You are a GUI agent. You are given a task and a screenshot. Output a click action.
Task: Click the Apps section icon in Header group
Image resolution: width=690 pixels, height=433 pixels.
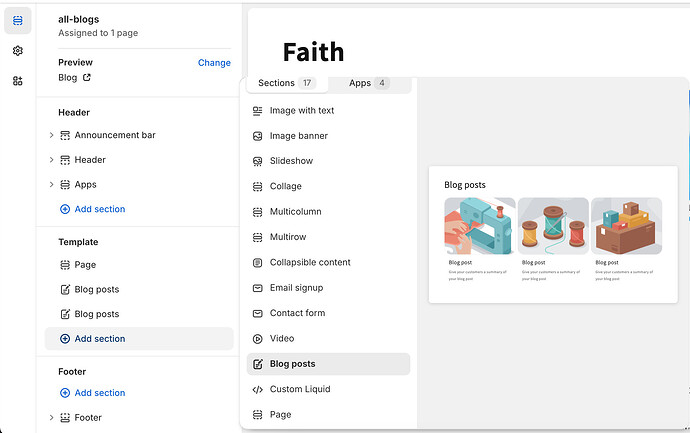point(65,184)
